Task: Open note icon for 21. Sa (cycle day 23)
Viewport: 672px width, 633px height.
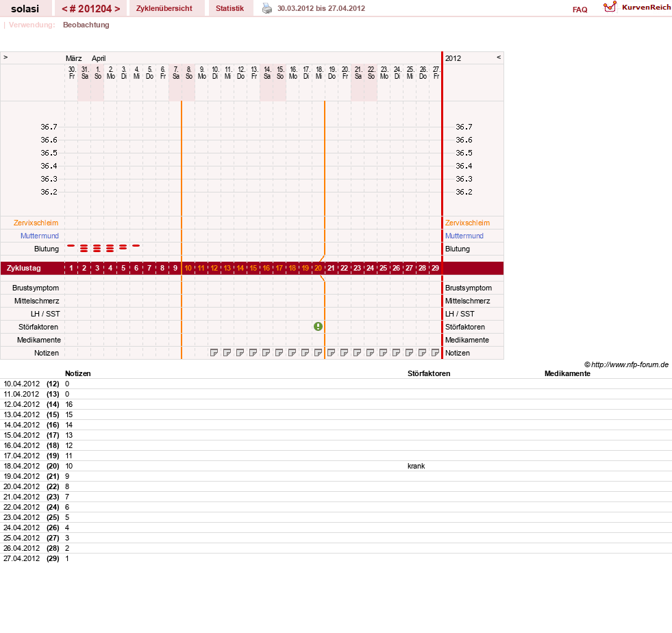Action: tap(357, 353)
